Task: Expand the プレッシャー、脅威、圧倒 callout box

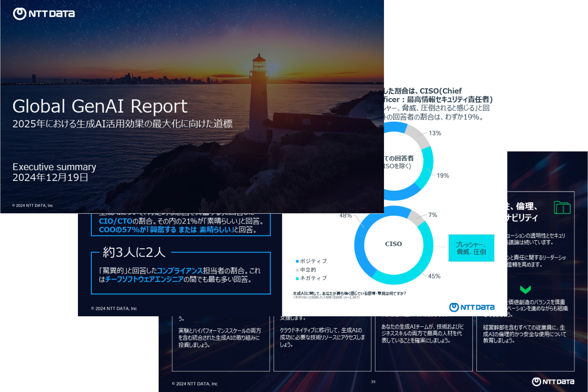Action: click(471, 248)
